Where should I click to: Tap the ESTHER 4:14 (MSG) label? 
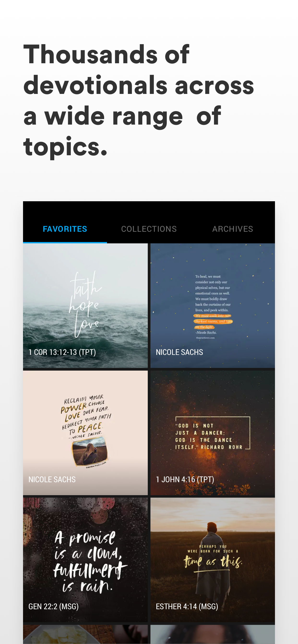click(187, 606)
